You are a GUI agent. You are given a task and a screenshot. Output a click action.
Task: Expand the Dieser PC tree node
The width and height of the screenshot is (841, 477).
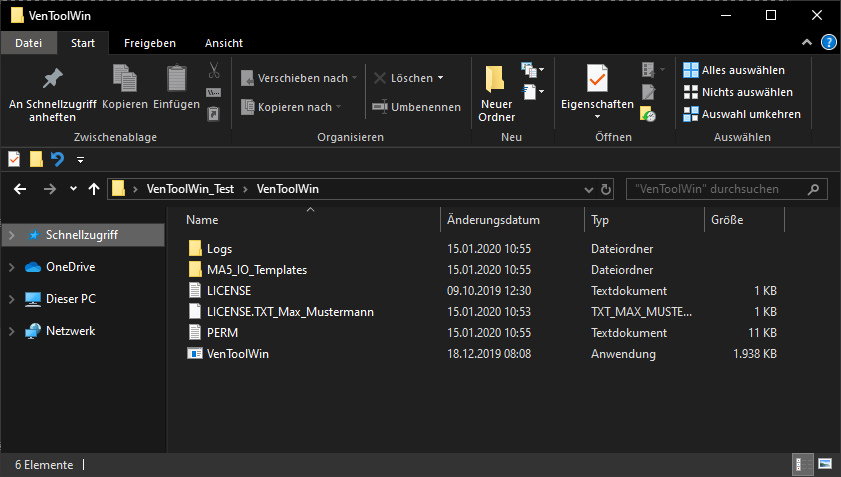[x=11, y=299]
